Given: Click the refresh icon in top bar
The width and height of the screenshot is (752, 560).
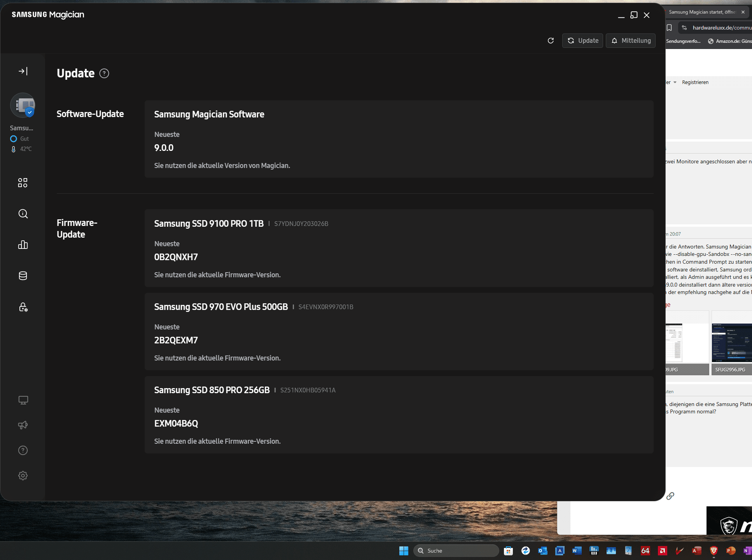Looking at the screenshot, I should (x=551, y=41).
